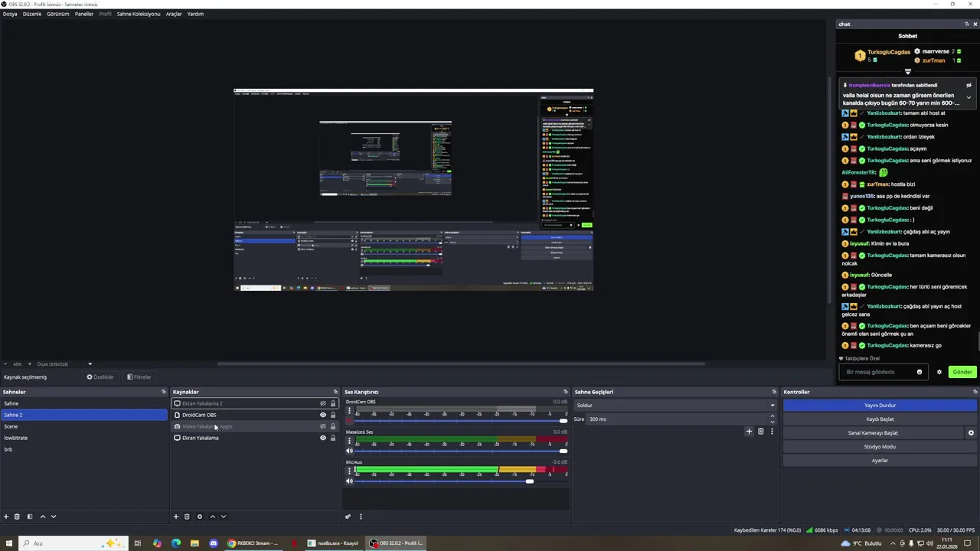Open chat settings gear icon

939,372
